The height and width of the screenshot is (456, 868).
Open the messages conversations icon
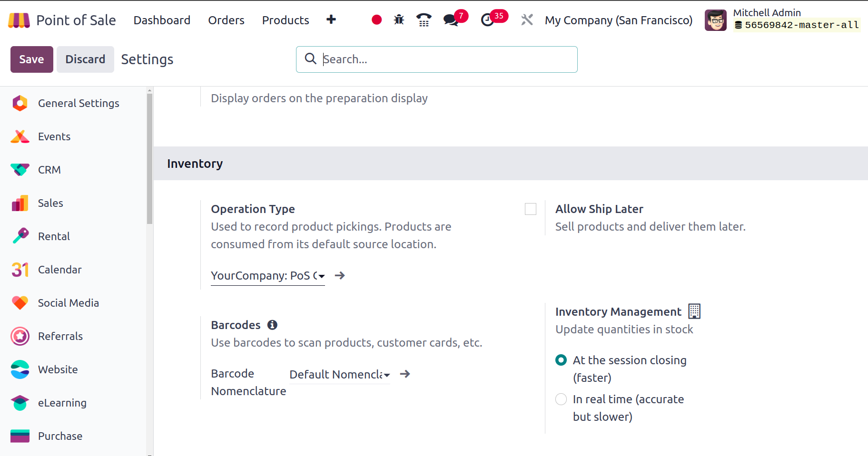click(449, 20)
